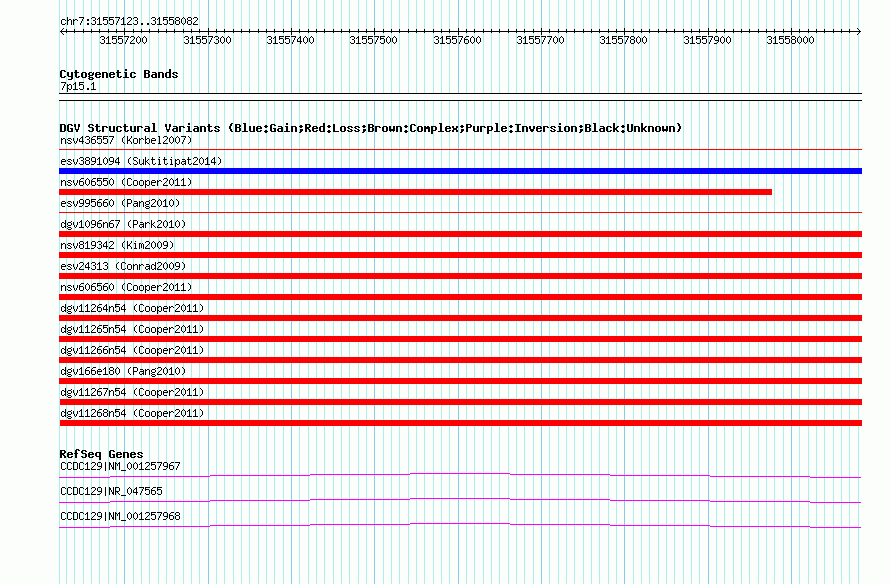The width and height of the screenshot is (890, 584).
Task: Click the red loss bar for dgv11265n54
Action: tap(460, 339)
